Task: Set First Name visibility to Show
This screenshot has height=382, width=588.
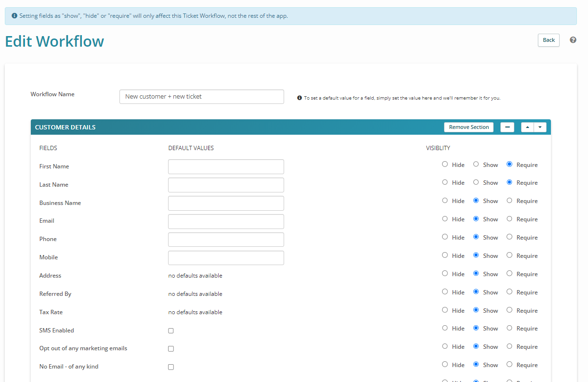Action: (475, 165)
